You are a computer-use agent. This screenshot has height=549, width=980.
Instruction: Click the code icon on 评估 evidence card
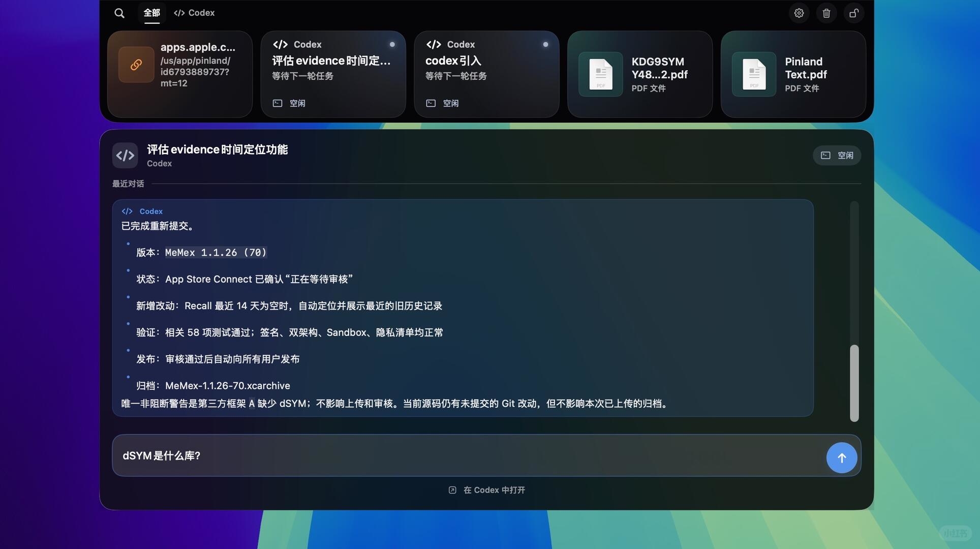point(280,45)
